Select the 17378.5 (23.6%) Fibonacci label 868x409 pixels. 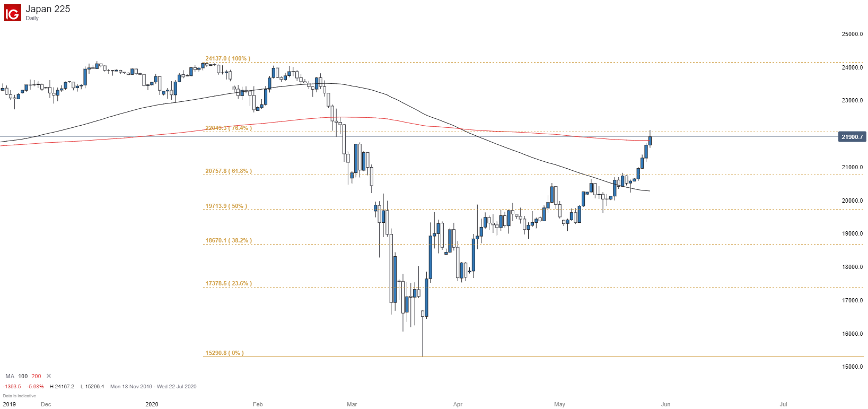click(229, 283)
